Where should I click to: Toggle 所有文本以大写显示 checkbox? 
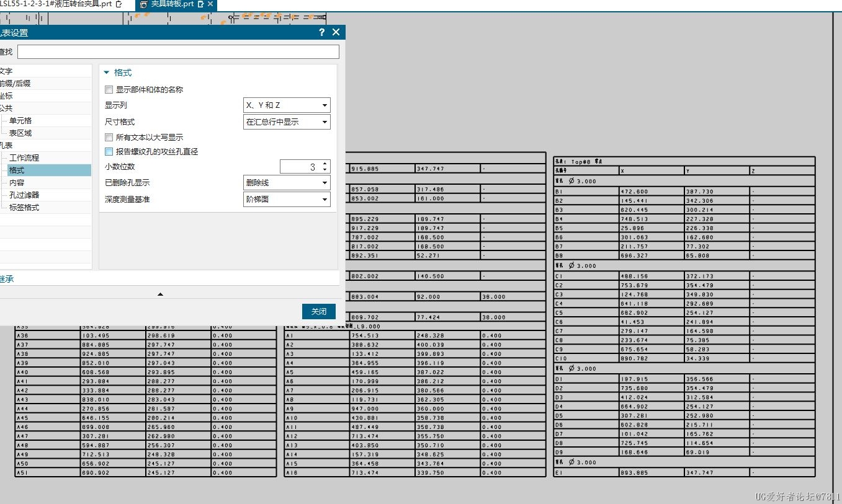pos(109,138)
